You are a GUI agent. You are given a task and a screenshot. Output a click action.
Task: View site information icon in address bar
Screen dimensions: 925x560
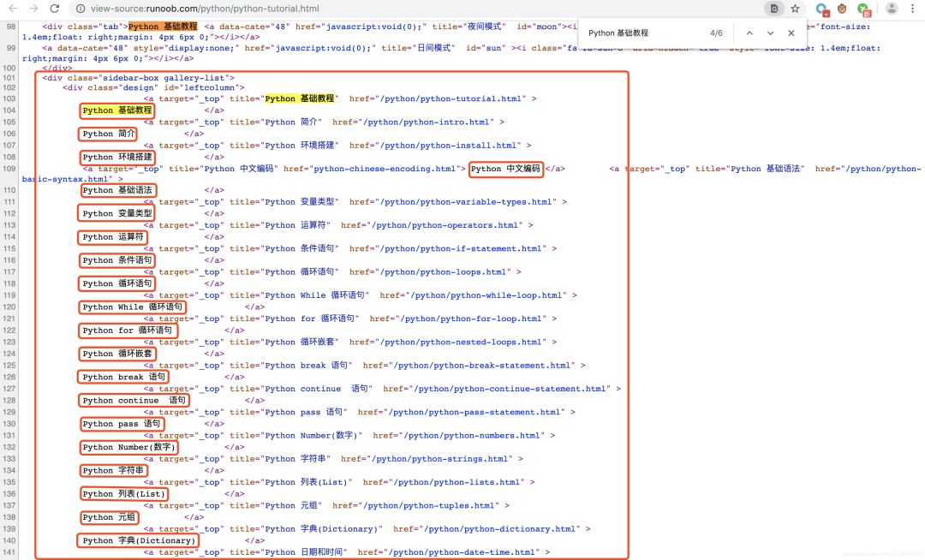81,9
